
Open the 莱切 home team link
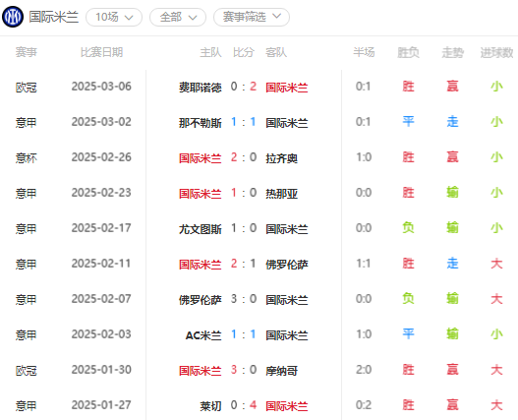click(210, 406)
